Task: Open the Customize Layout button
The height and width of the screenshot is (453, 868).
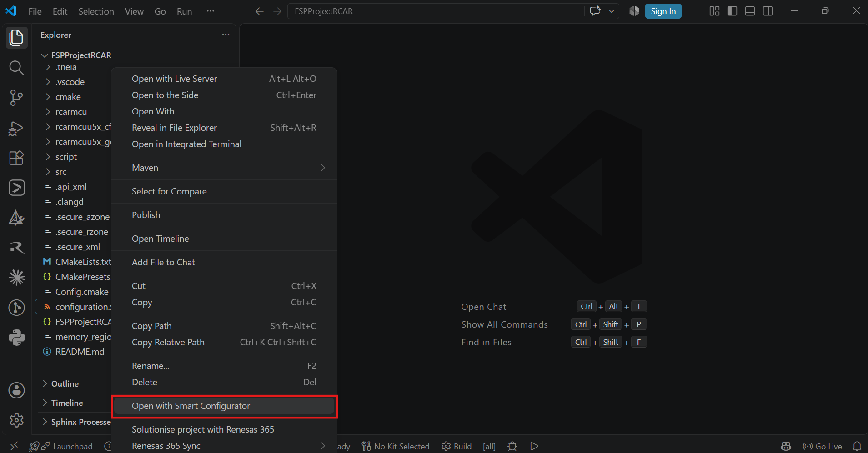Action: (x=714, y=11)
